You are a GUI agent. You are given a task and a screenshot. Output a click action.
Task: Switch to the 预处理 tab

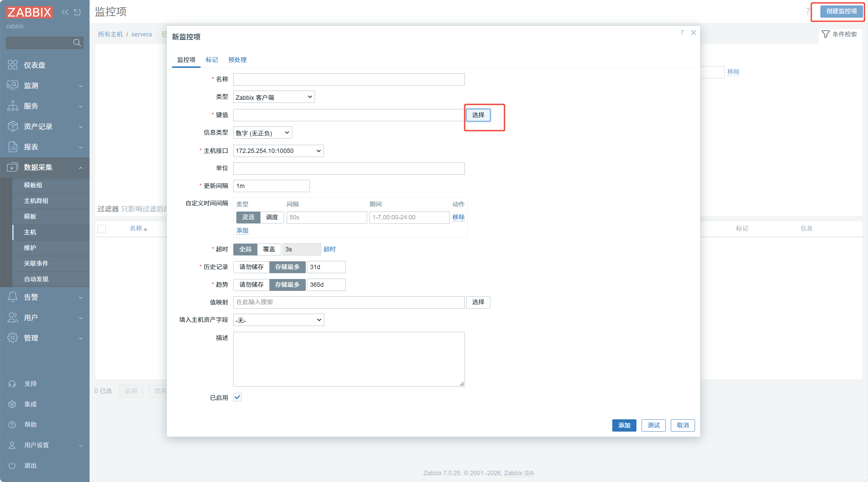click(237, 60)
